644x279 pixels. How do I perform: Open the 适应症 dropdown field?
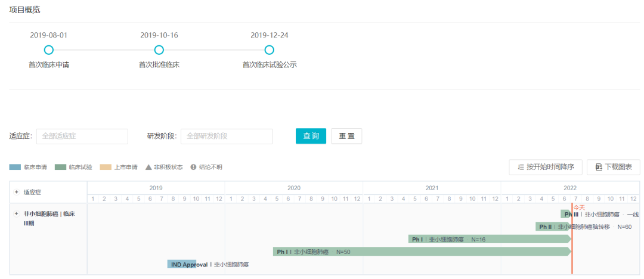coord(82,136)
